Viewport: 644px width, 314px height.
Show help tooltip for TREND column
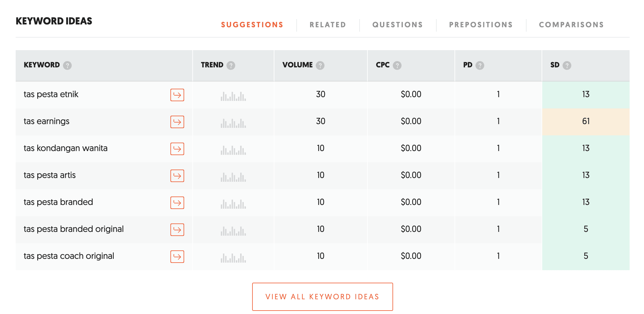231,65
